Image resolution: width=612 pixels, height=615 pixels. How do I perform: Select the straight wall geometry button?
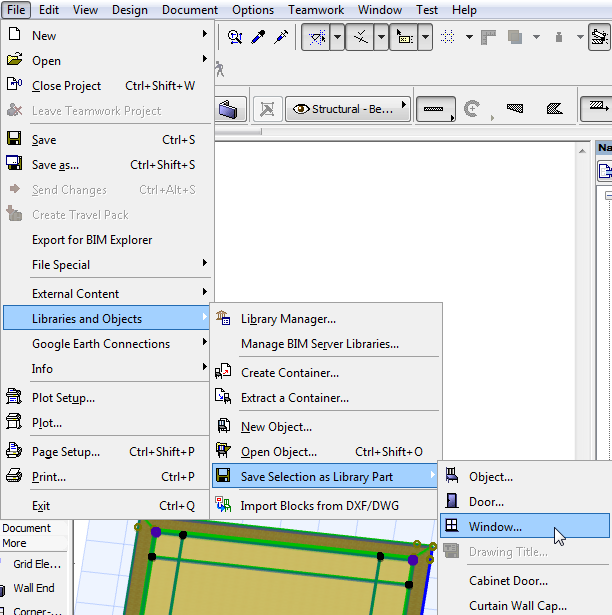435,109
